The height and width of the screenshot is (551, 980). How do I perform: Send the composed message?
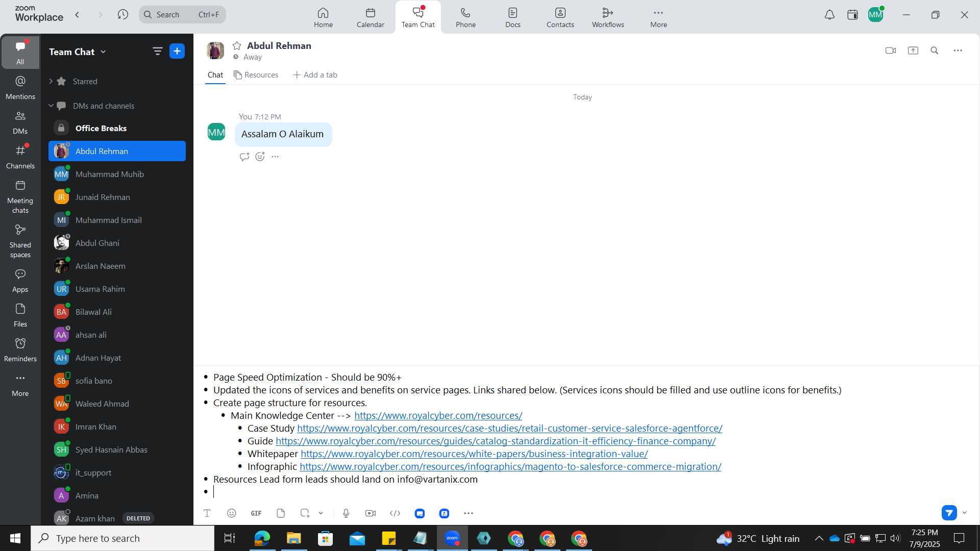click(x=949, y=513)
